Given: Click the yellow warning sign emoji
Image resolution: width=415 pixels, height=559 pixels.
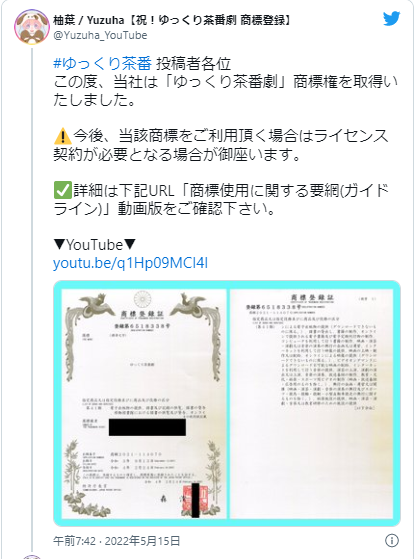Looking at the screenshot, I should tap(62, 137).
